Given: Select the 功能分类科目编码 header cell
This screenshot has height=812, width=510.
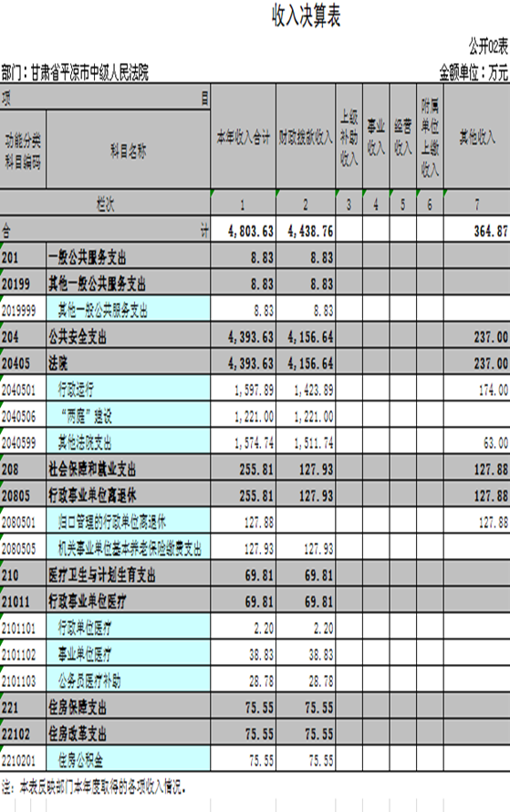Looking at the screenshot, I should coord(23,151).
